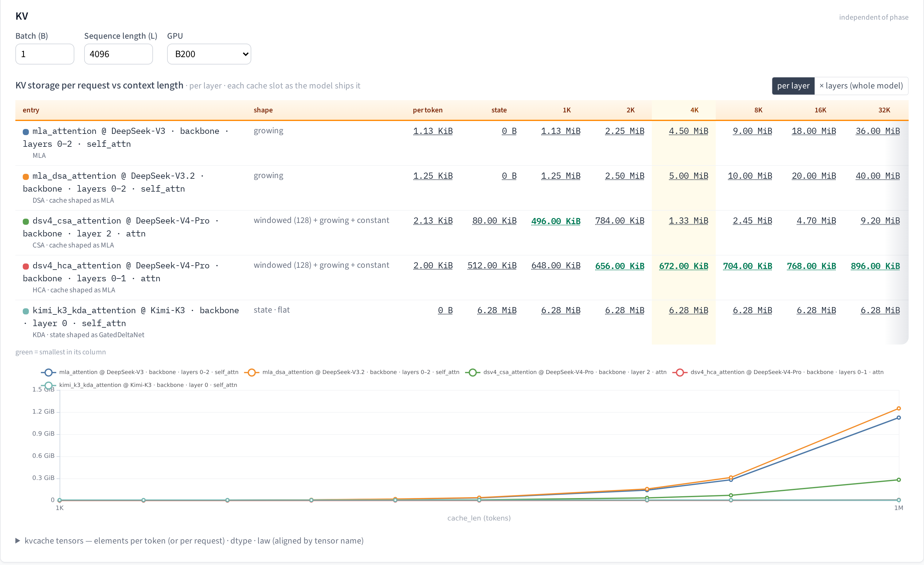The image size is (924, 565).
Task: Click the green dot of dsv4_csa_attention row
Action: [26, 222]
